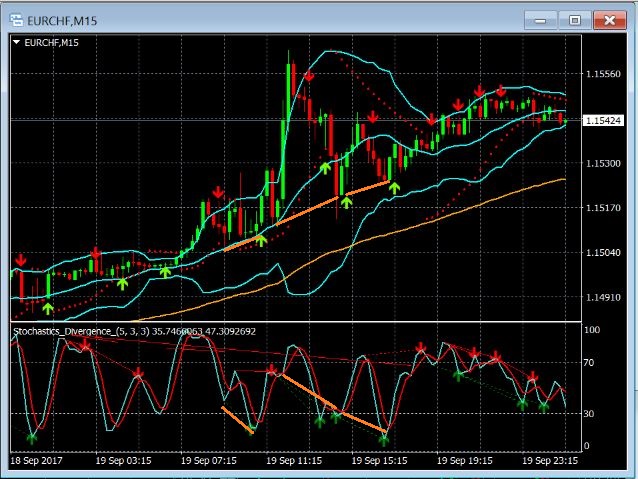Click the 1.15170 price scale value
This screenshot has height=479, width=638.
coord(603,208)
